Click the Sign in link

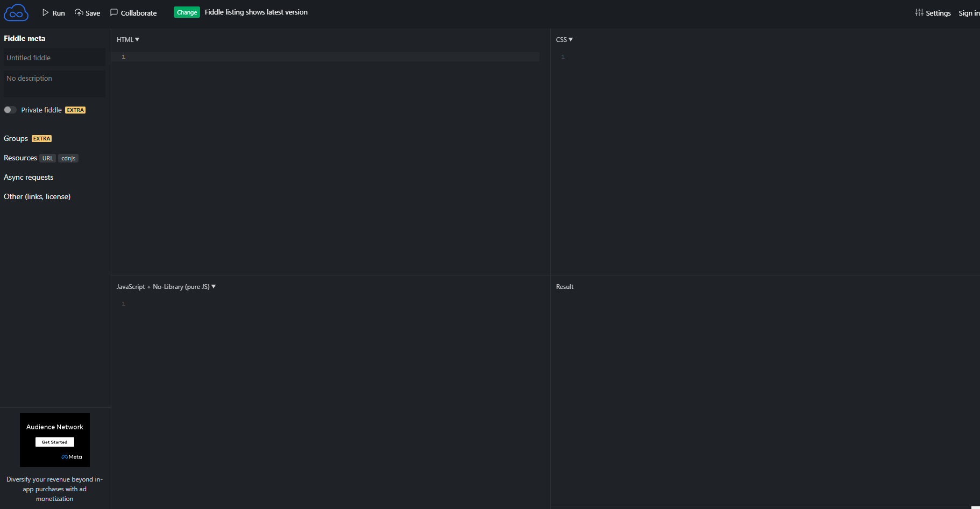coord(969,13)
